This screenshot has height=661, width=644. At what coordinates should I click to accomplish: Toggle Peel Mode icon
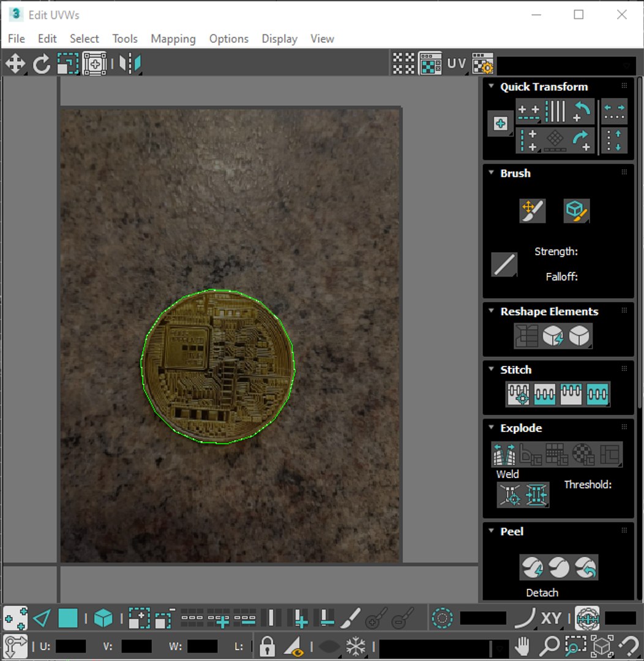point(559,567)
